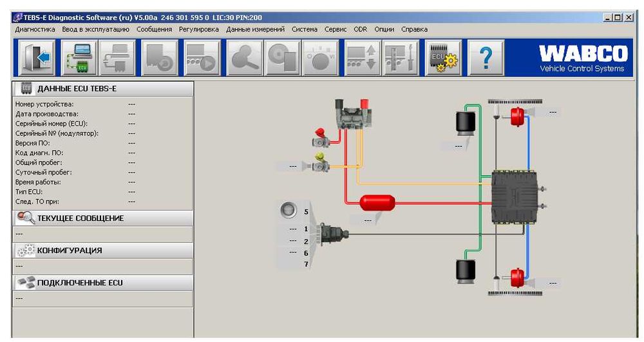Click the TEBS-E modulator black box in diagram
This screenshot has width=644, height=342.
[x=515, y=197]
